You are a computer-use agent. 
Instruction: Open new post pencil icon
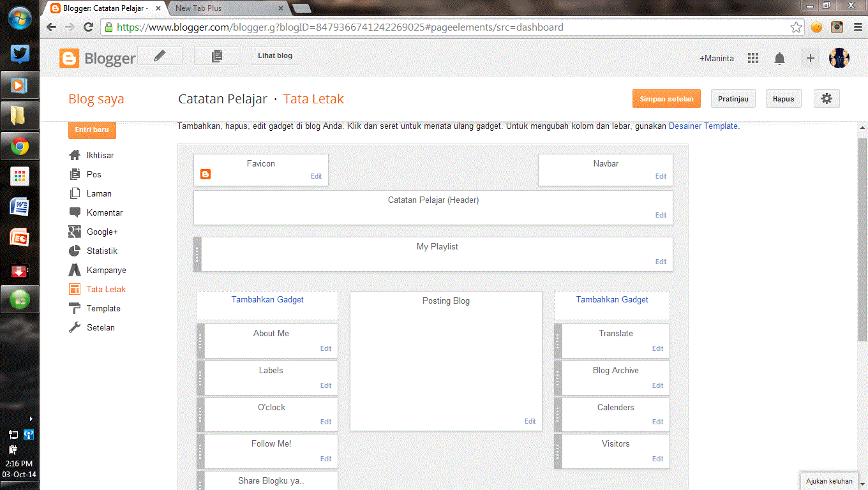pyautogui.click(x=160, y=56)
